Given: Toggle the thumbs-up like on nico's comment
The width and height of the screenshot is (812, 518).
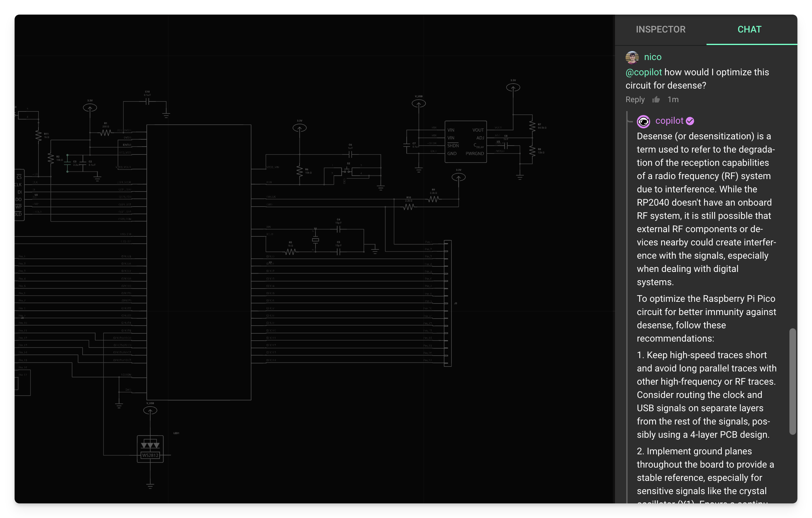Looking at the screenshot, I should pos(657,99).
